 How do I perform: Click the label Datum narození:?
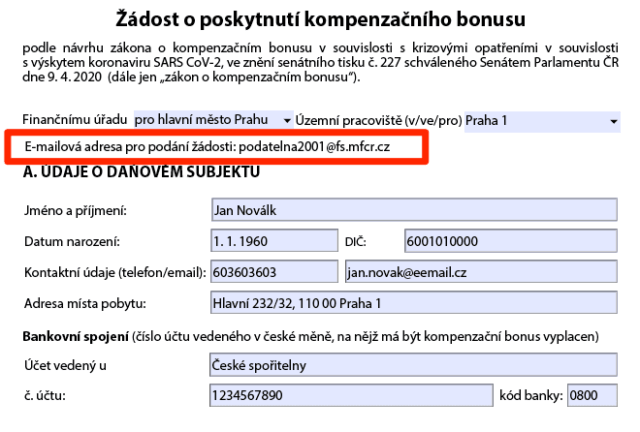(x=72, y=241)
